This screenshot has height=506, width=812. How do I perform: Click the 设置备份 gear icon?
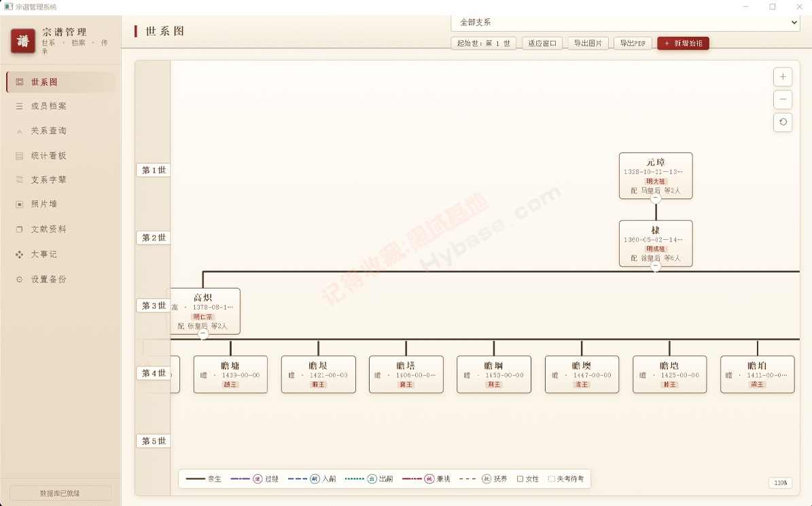[x=20, y=279]
